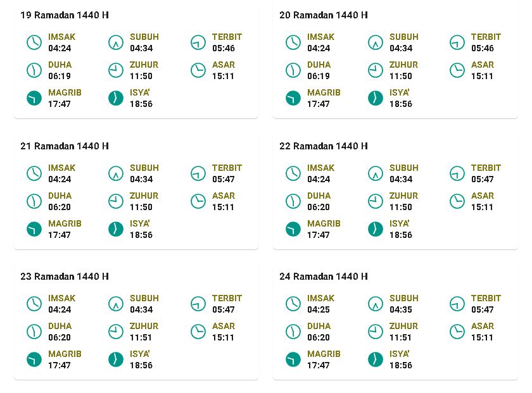Select the 19 Ramadan 1440 H heading

(x=65, y=15)
